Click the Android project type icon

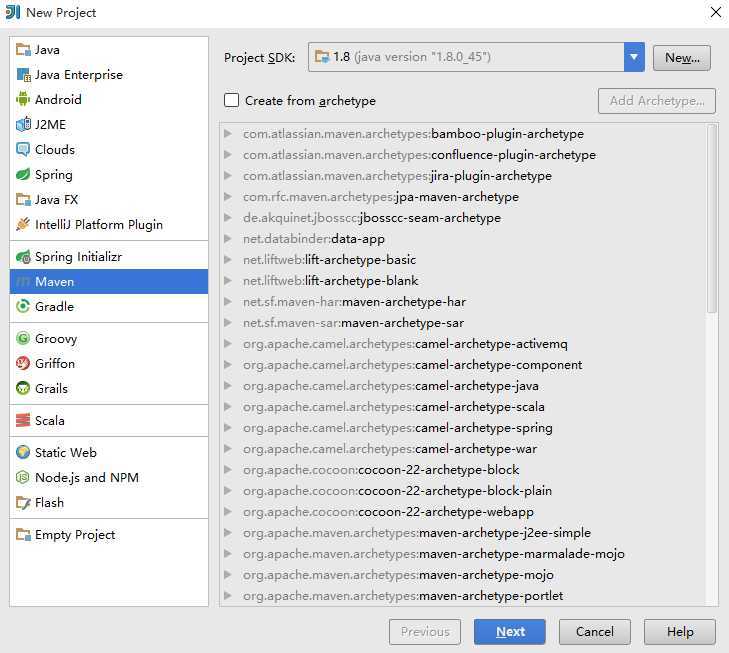tap(24, 100)
